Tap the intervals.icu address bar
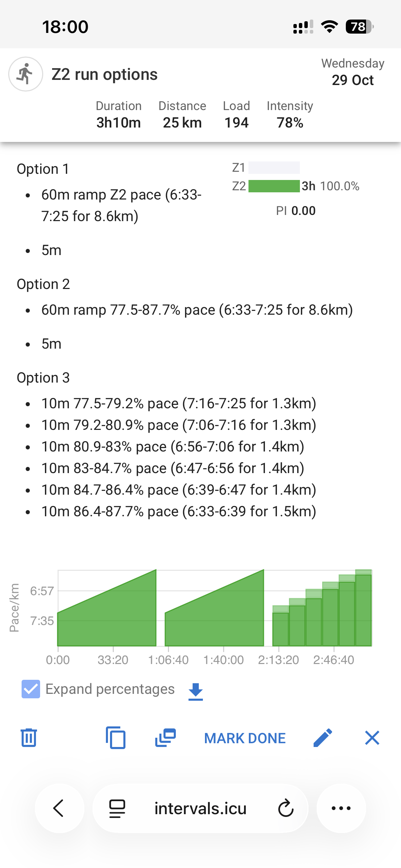401x868 pixels. (x=200, y=808)
